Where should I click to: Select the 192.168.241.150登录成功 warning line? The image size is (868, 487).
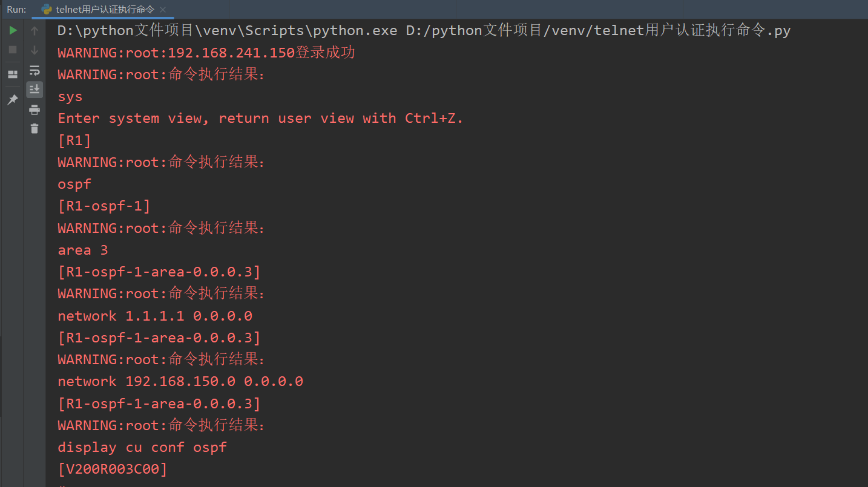[x=206, y=52]
